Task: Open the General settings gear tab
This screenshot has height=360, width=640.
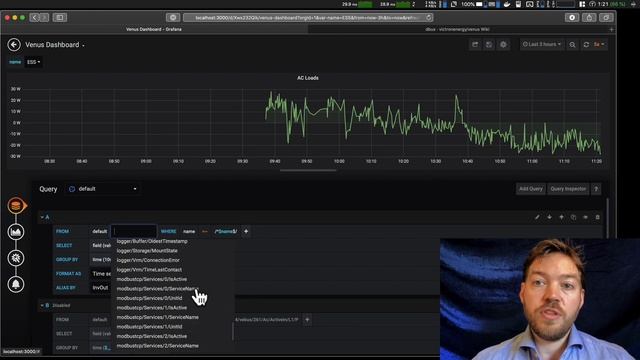Action: [x=16, y=258]
